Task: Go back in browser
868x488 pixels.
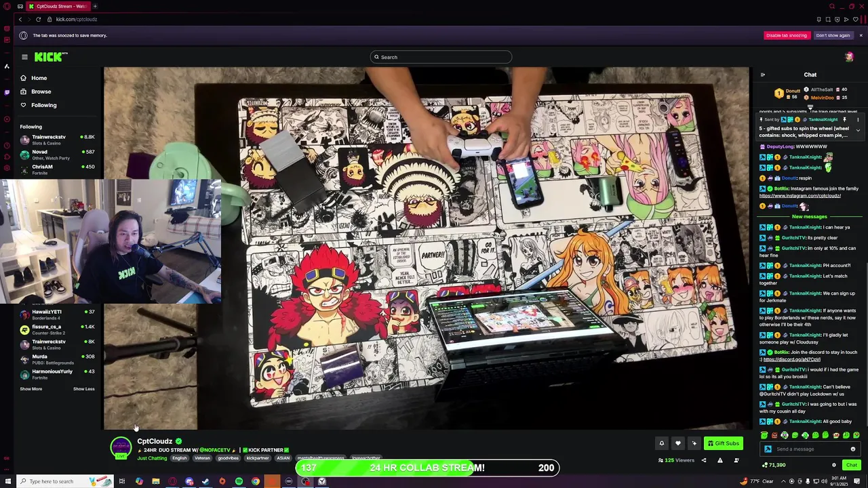Action: pos(20,20)
